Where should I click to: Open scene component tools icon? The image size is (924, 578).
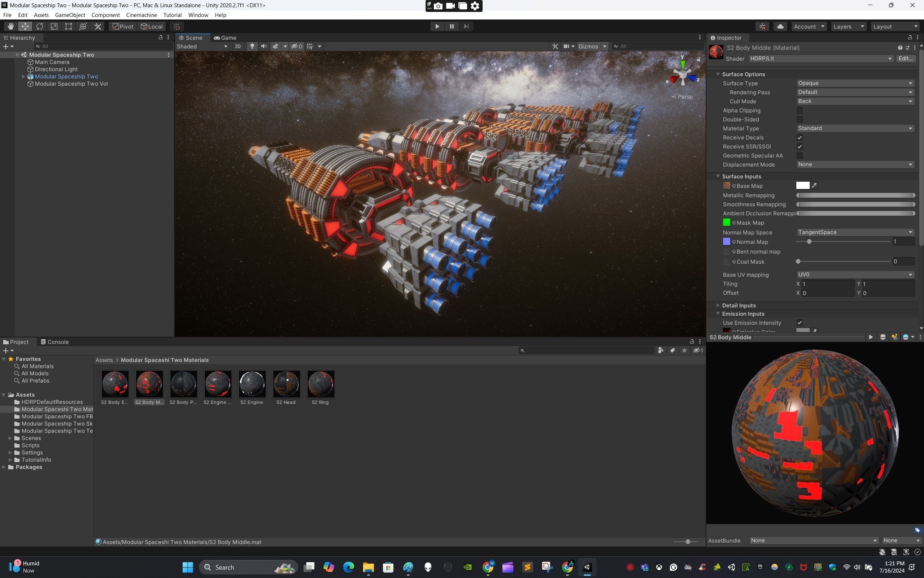pyautogui.click(x=555, y=46)
